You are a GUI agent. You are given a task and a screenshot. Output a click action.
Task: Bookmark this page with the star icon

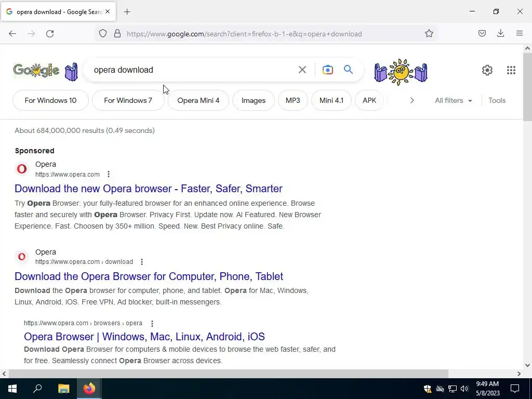pos(429,34)
